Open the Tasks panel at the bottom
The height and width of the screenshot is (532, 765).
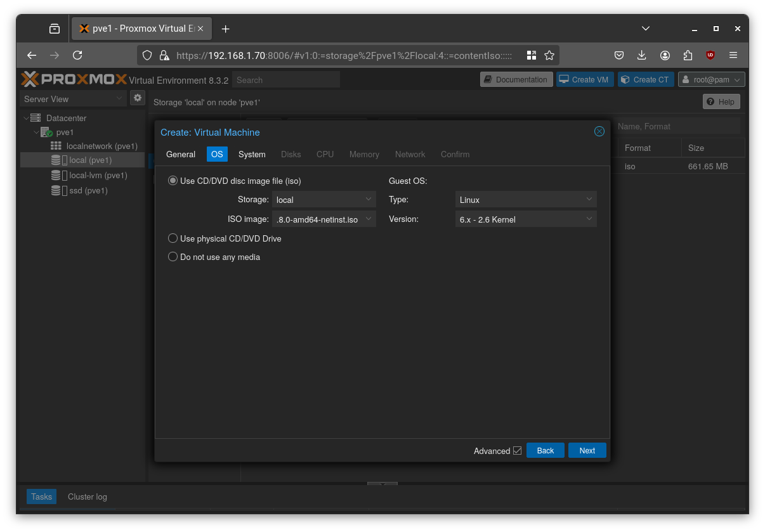[41, 496]
